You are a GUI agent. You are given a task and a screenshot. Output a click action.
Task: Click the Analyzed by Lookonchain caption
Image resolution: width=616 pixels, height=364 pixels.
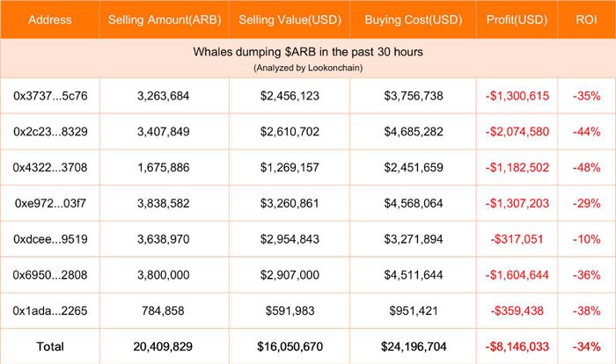[308, 68]
